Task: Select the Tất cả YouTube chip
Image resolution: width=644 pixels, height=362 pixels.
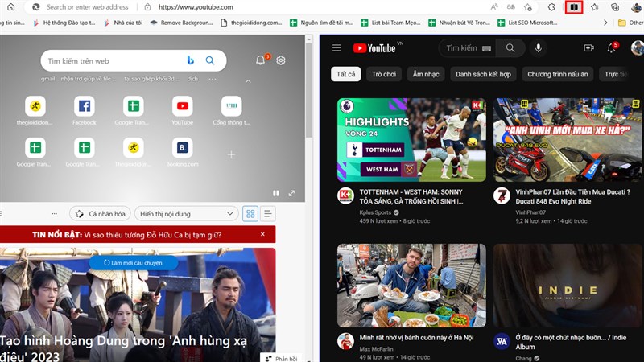Action: 346,74
